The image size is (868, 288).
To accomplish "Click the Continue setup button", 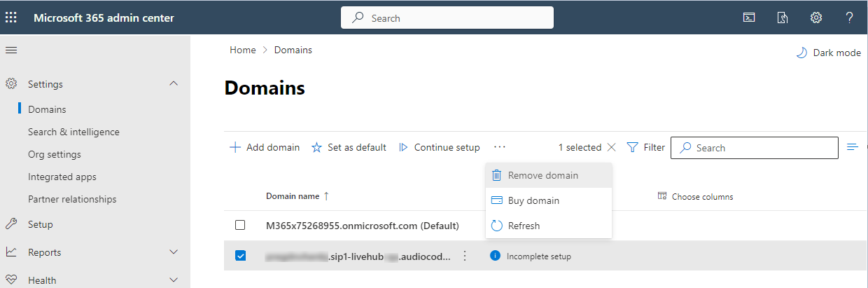I will pyautogui.click(x=439, y=147).
